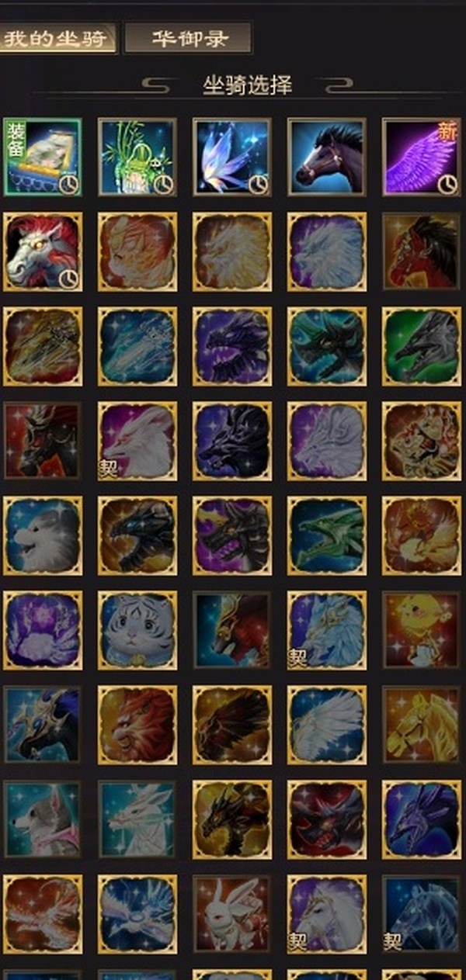Open the 华御录 tab

coord(188,38)
